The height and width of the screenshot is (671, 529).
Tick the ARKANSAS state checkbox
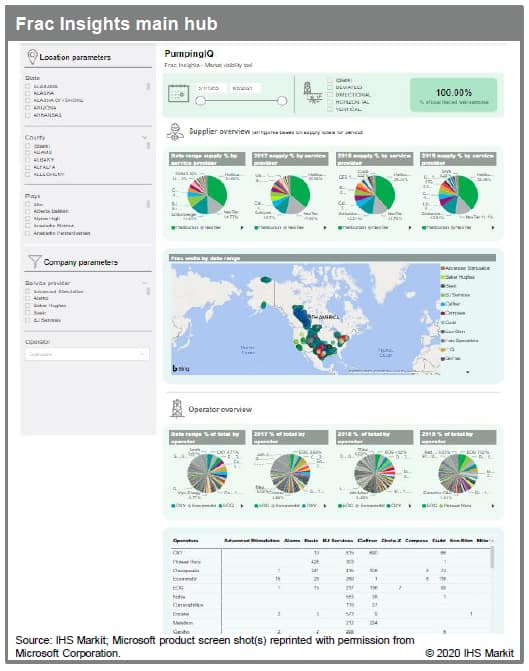(x=28, y=115)
